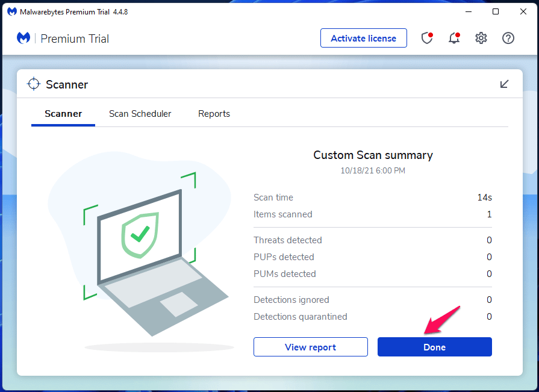Click the scan date 10/18/21 6:00 PM

click(x=373, y=171)
